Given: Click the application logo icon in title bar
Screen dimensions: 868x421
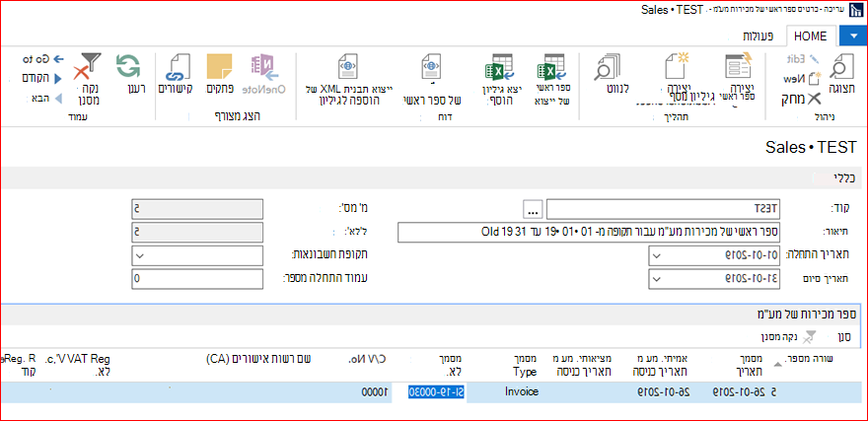Looking at the screenshot, I should point(857,10).
